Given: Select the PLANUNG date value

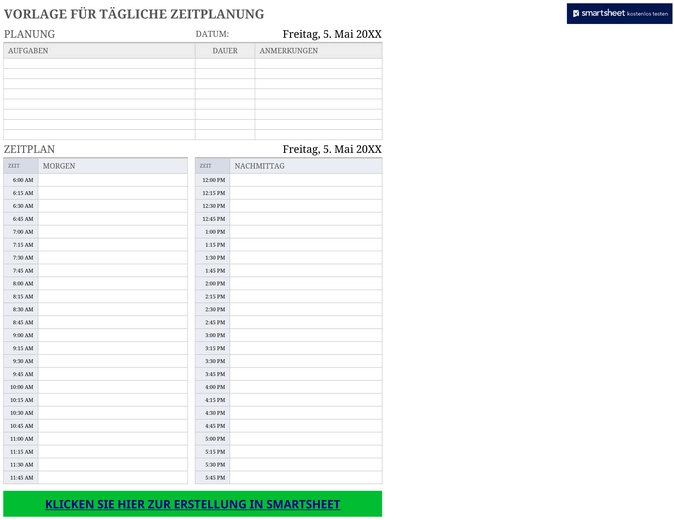Looking at the screenshot, I should pyautogui.click(x=332, y=34).
